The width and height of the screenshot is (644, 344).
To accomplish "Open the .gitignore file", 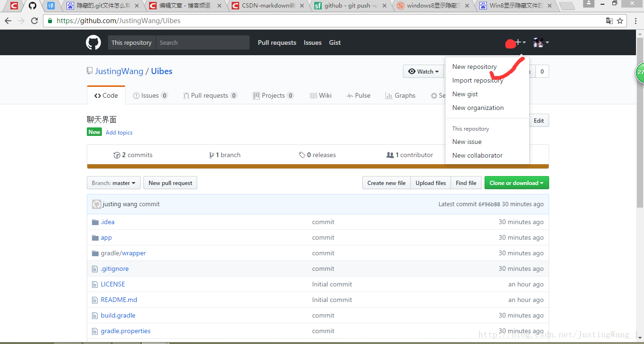I will 115,268.
